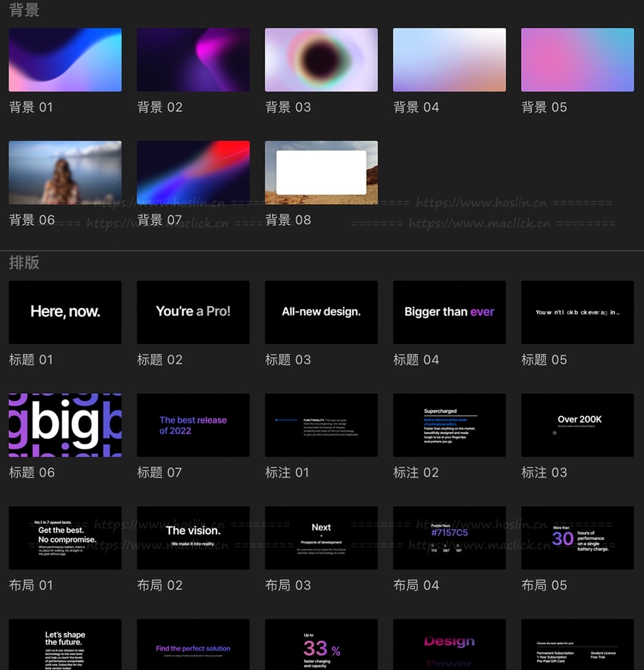
Task: Pick the 'Next' layout preset
Action: (x=321, y=538)
